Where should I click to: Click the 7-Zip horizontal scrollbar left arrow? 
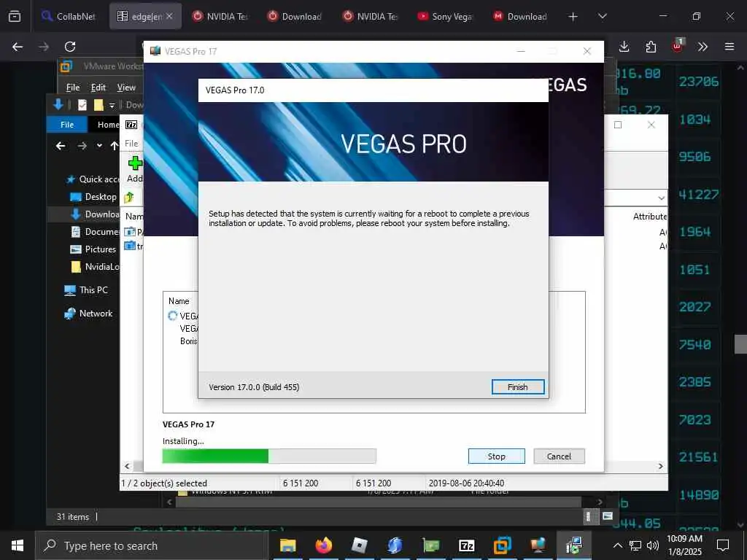point(127,466)
